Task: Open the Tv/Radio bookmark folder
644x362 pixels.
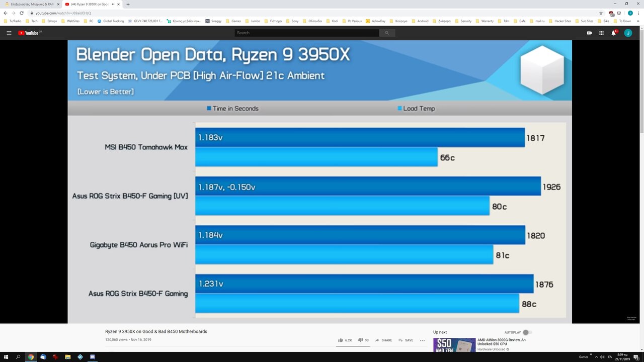Action: 13,21
